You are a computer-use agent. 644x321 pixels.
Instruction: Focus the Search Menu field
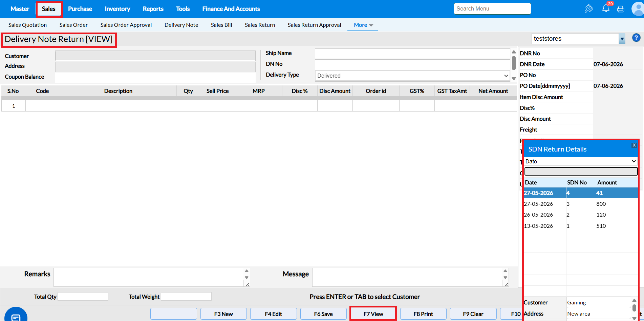[492, 9]
